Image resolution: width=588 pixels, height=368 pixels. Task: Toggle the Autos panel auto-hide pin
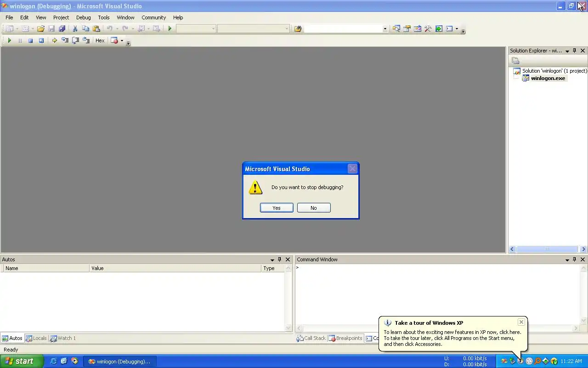coord(279,259)
